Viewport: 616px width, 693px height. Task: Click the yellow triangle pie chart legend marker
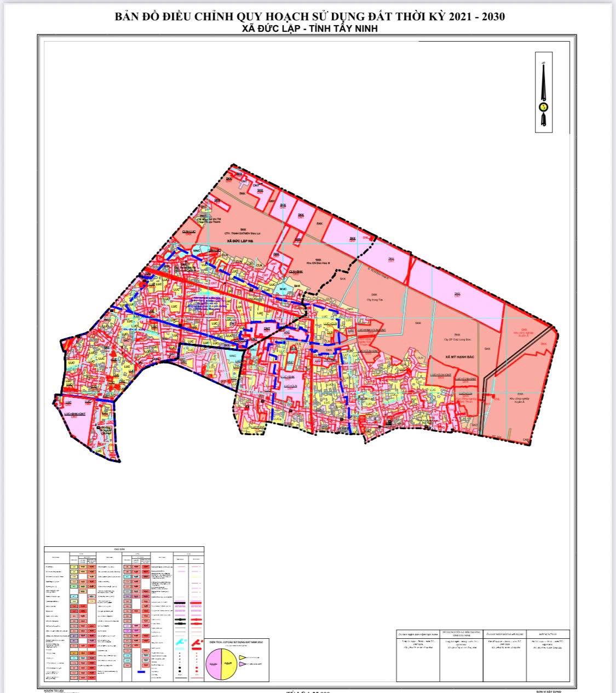tap(242, 657)
